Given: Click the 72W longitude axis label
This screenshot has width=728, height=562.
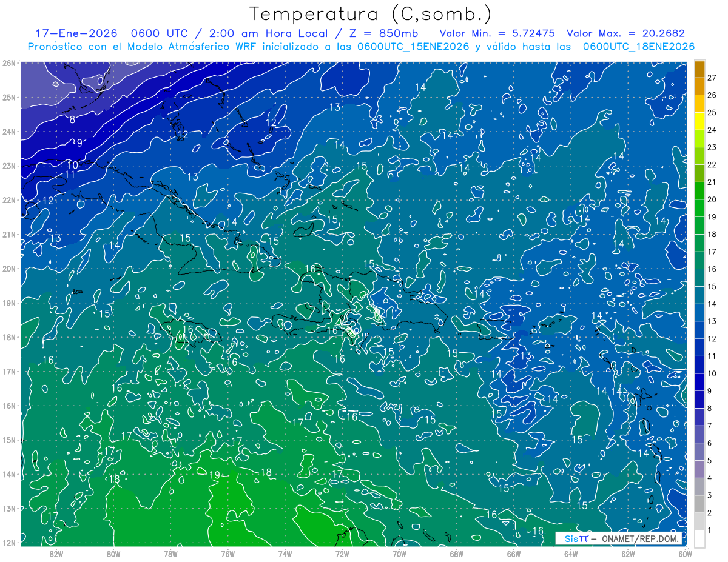Looking at the screenshot, I should [342, 554].
